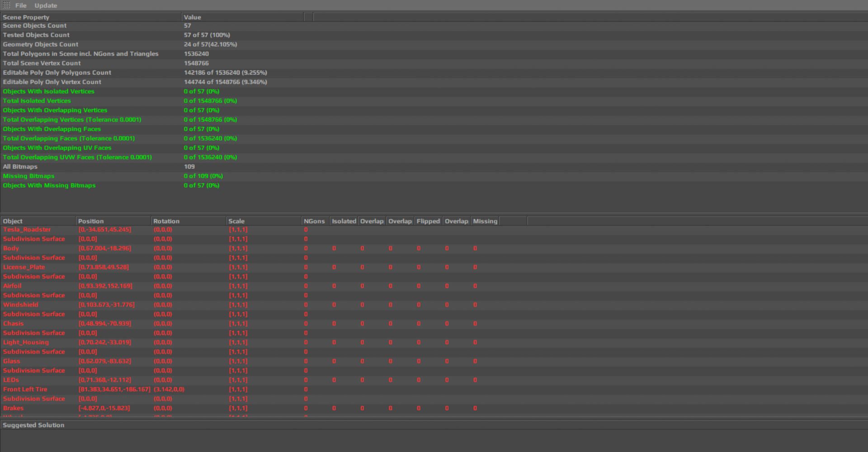Select Objects With Missing Bitmaps row
Viewport: 868px width, 452px height.
point(434,185)
